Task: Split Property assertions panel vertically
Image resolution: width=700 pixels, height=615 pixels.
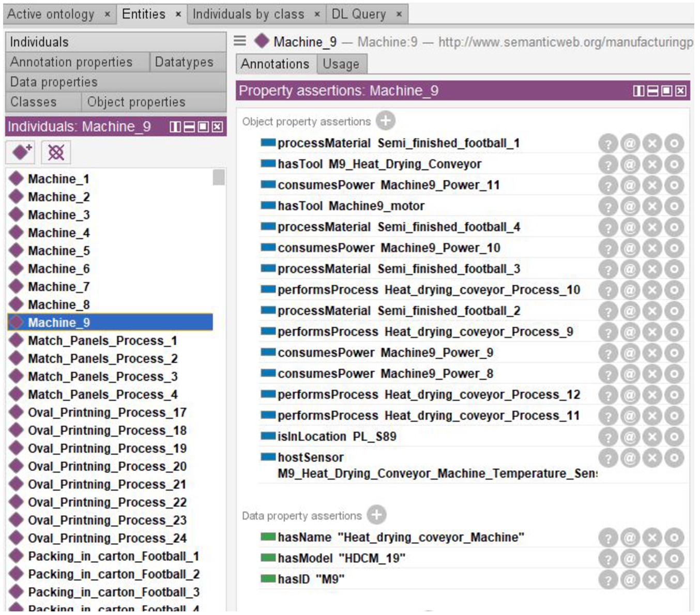Action: [x=639, y=91]
